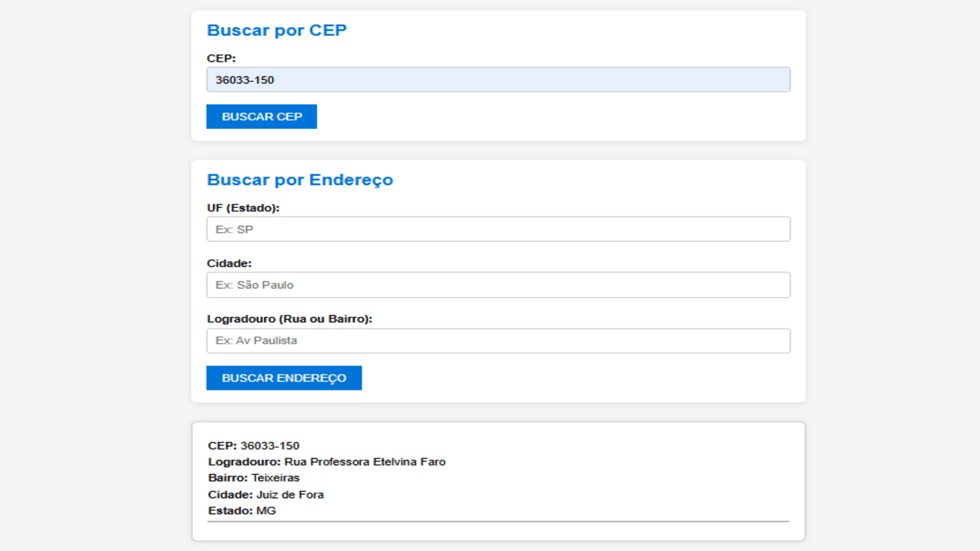The image size is (980, 551).
Task: Click the 'Teixeiras' neighborhood in the results
Action: 275,478
